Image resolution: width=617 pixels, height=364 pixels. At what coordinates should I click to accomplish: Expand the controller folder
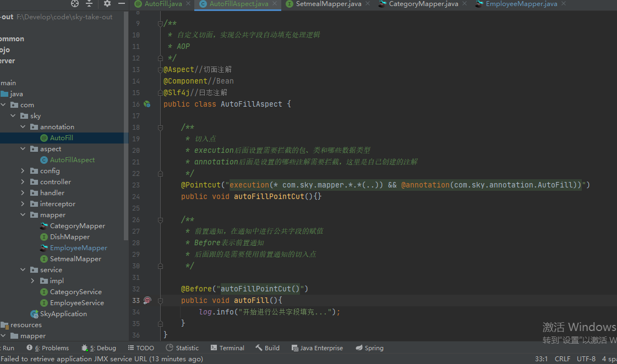[x=23, y=181]
